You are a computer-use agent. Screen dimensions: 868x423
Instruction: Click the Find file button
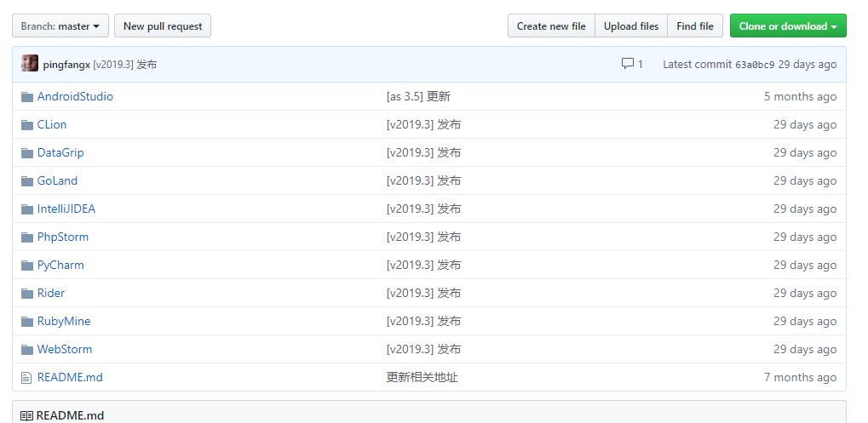[x=695, y=26]
